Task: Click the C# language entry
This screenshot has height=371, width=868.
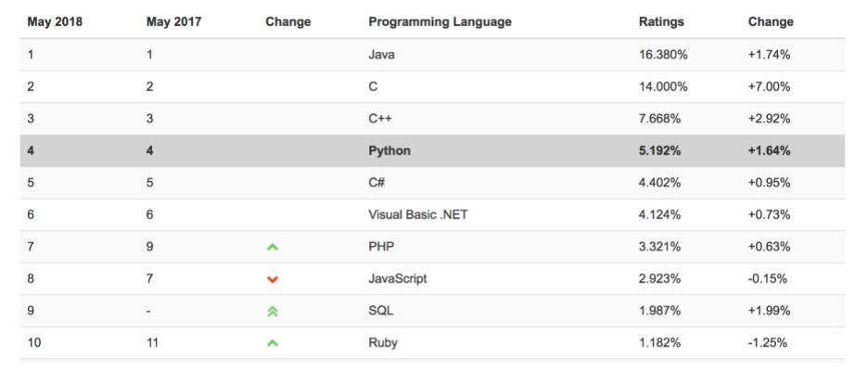Action: point(377,183)
